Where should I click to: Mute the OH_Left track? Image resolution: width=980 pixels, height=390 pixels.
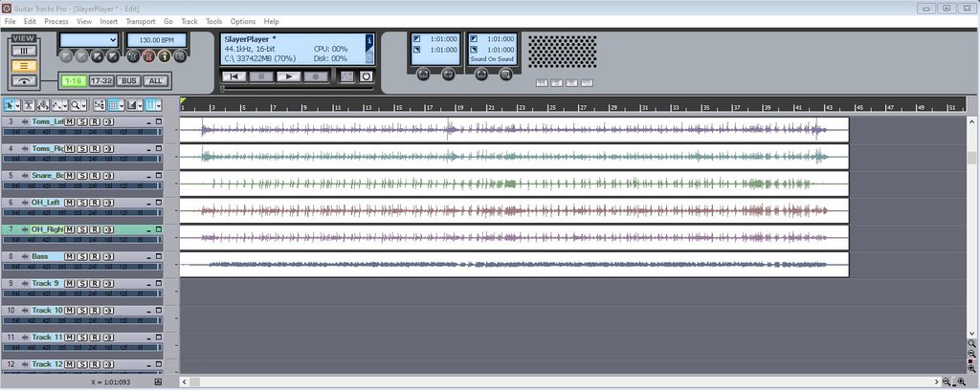click(69, 203)
